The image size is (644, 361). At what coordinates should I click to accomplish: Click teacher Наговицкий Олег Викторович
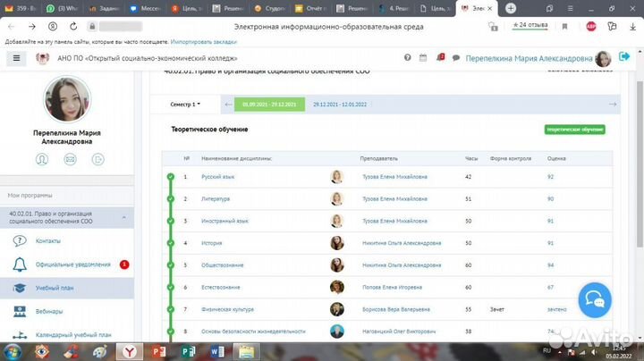pyautogui.click(x=399, y=332)
